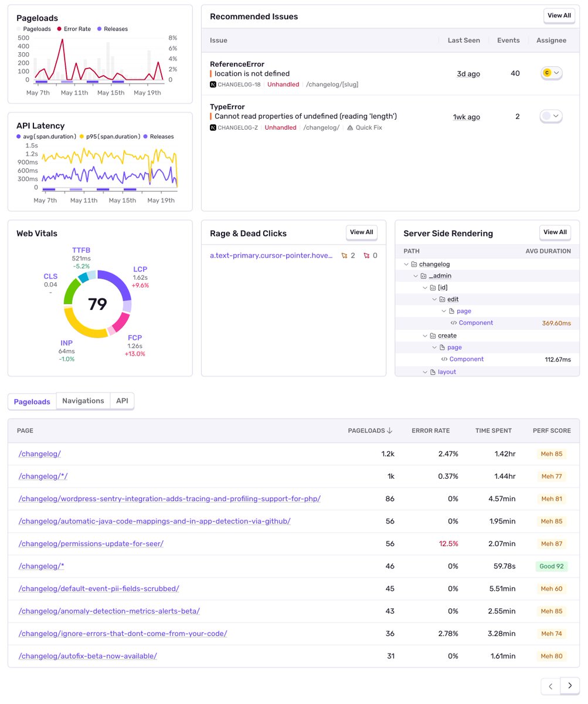The image size is (588, 704).
Task: Collapse the create tree node
Action: [424, 336]
